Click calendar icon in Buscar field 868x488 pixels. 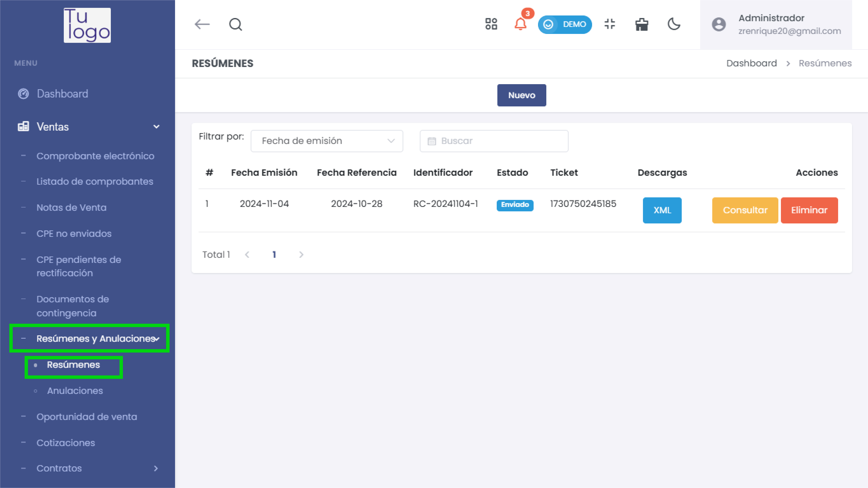[x=432, y=141]
